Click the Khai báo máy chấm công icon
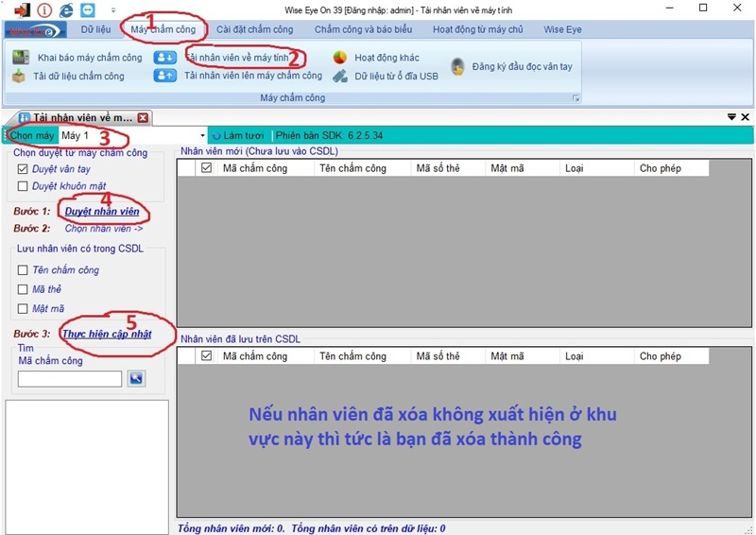The height and width of the screenshot is (535, 756). pyautogui.click(x=20, y=58)
